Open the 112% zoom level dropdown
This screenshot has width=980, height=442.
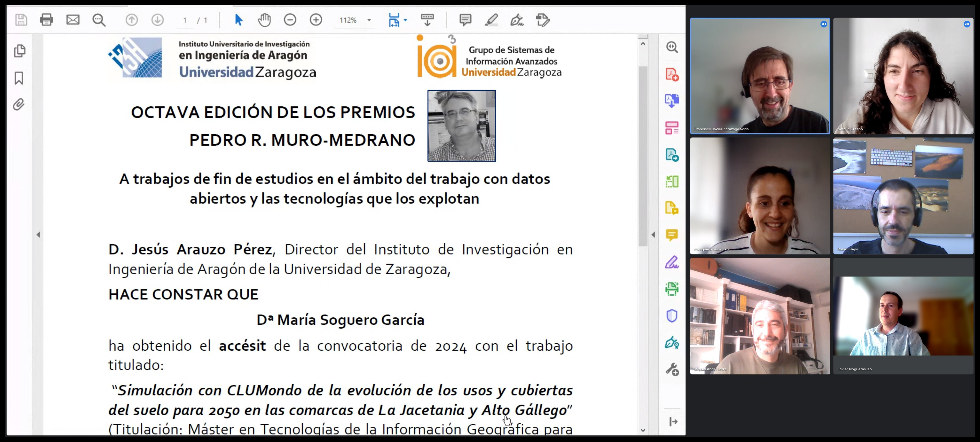click(x=355, y=20)
